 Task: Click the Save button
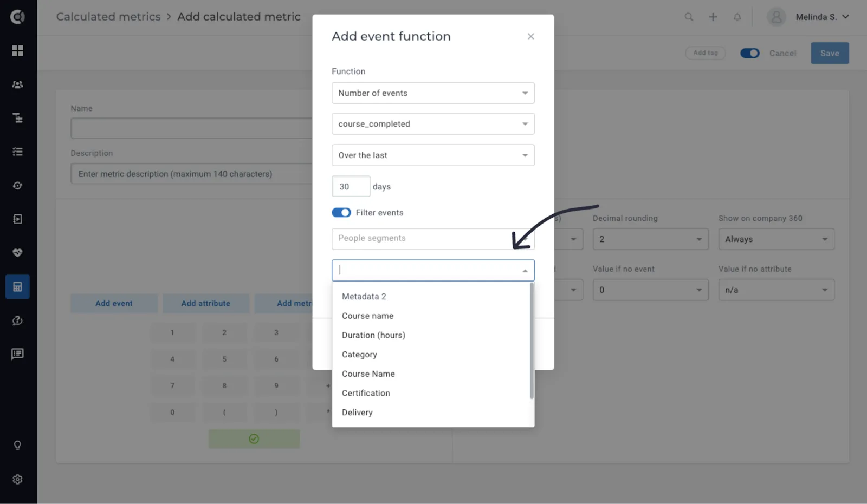click(x=830, y=53)
